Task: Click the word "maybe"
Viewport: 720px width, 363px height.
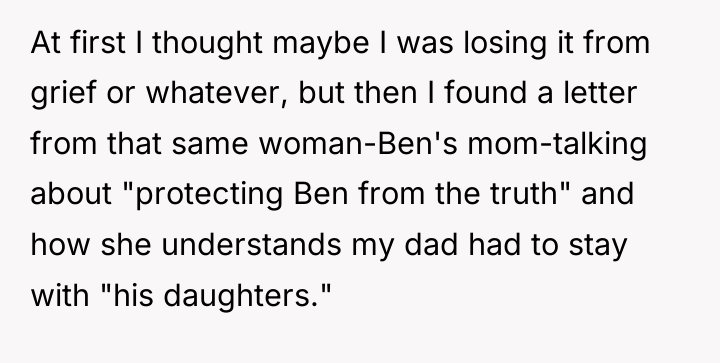Action: point(321,43)
